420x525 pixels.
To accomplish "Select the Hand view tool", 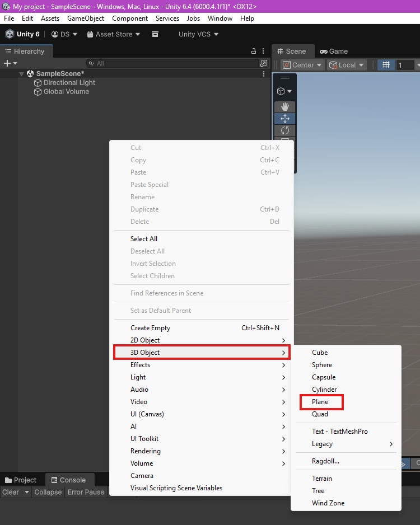I will 284,107.
